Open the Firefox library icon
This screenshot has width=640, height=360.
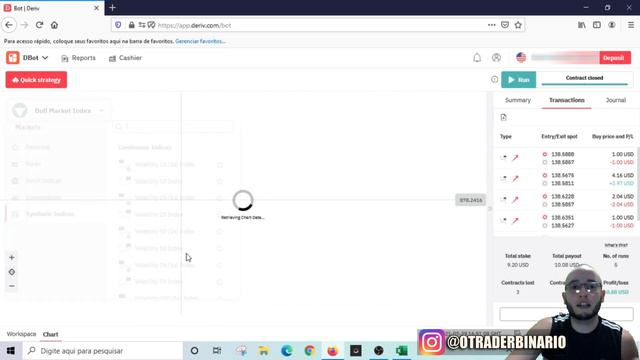coord(582,25)
